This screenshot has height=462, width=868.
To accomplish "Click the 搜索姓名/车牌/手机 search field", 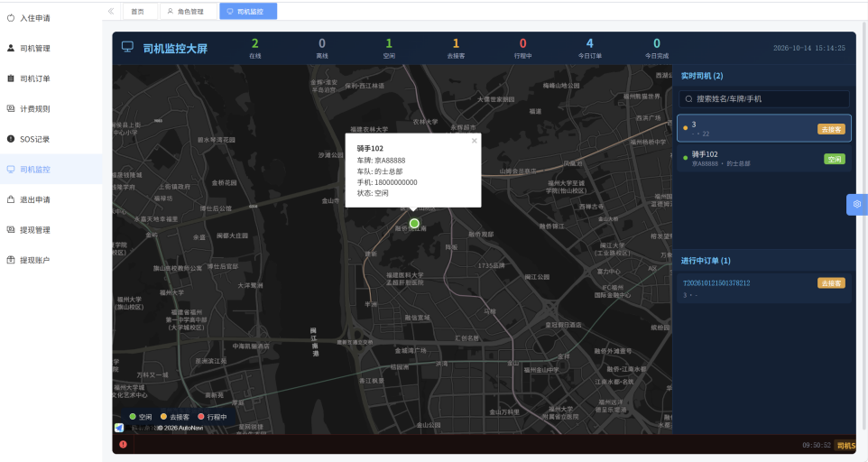I will tap(764, 99).
